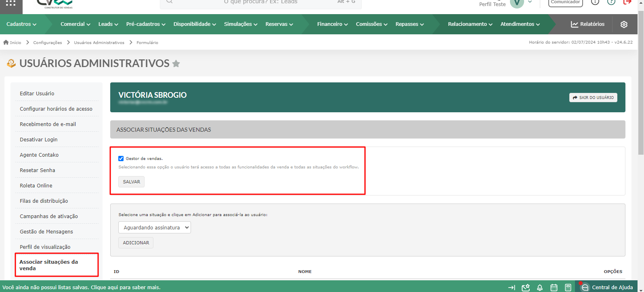This screenshot has width=644, height=292.
Task: Click the Central de Ajuda label
Action: tap(613, 288)
